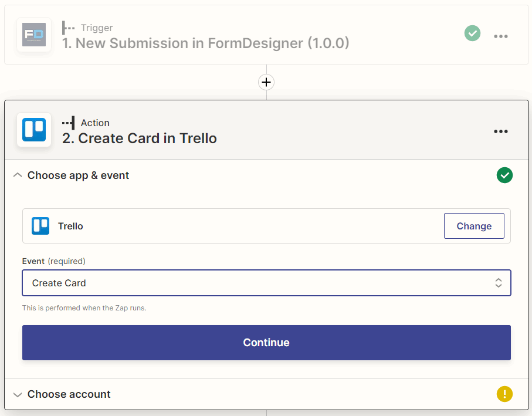Collapse the Choose app & event section
This screenshot has width=532, height=416.
coord(17,174)
